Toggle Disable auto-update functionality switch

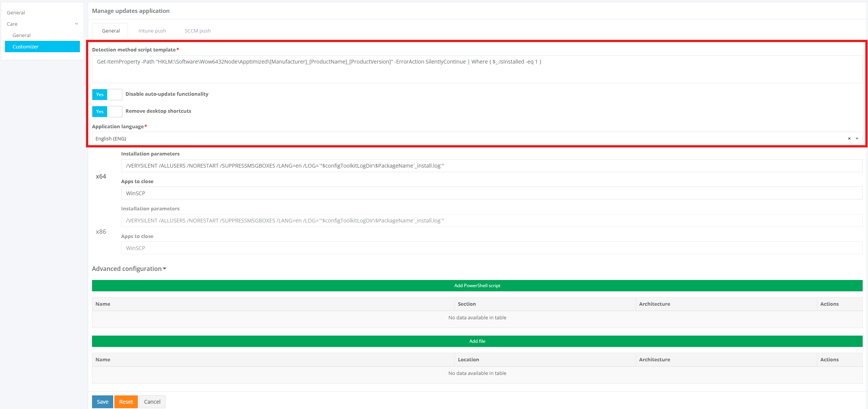pos(107,94)
